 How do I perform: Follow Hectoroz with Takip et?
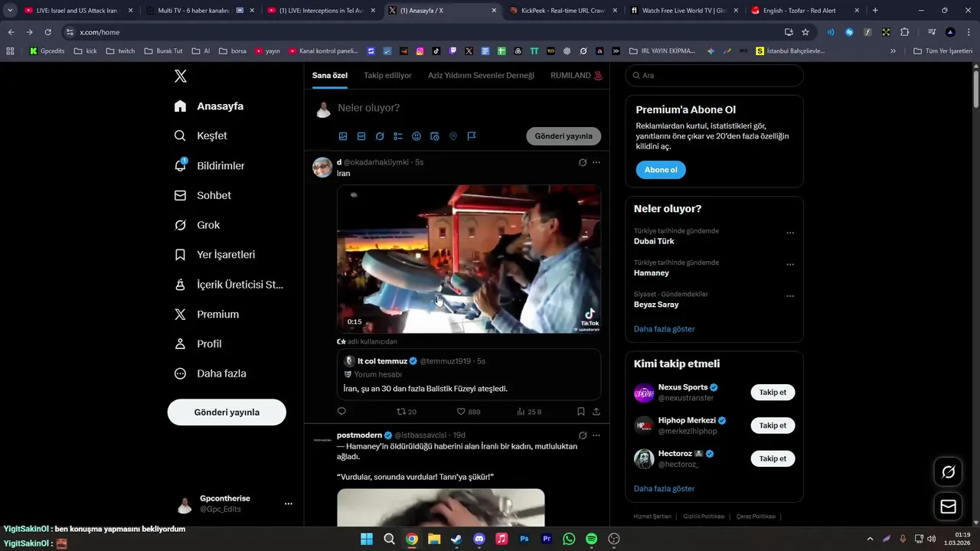tap(773, 459)
